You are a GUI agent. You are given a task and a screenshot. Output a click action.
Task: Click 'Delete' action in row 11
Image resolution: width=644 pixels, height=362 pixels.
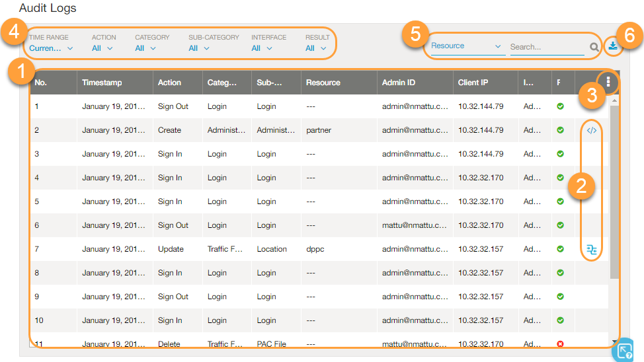(169, 344)
